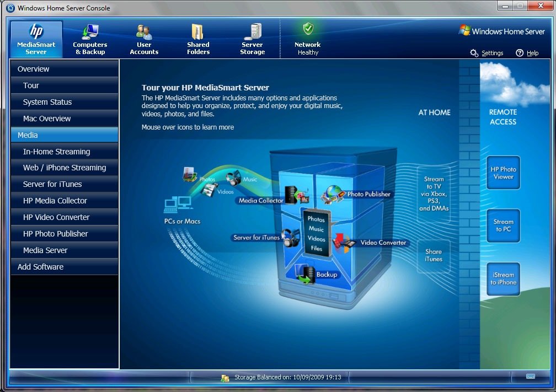Click the iStream to iPhone button
Screen dimensions: 556x392
[503, 278]
